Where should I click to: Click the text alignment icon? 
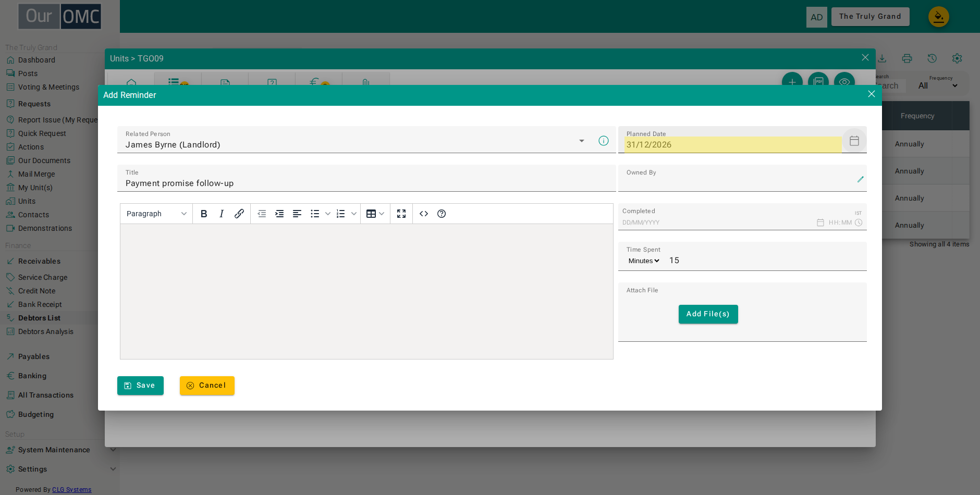[x=297, y=214]
